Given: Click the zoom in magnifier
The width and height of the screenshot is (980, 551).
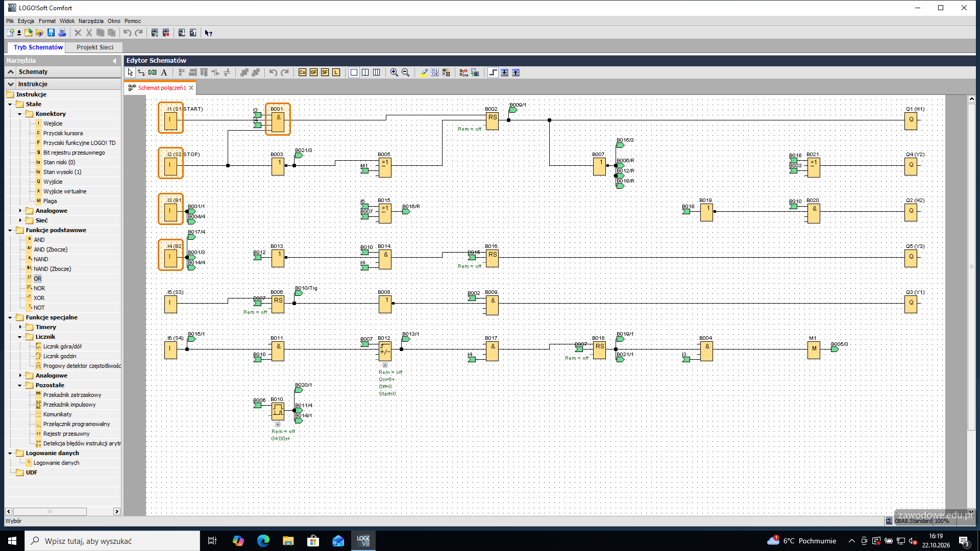Looking at the screenshot, I should [x=394, y=72].
